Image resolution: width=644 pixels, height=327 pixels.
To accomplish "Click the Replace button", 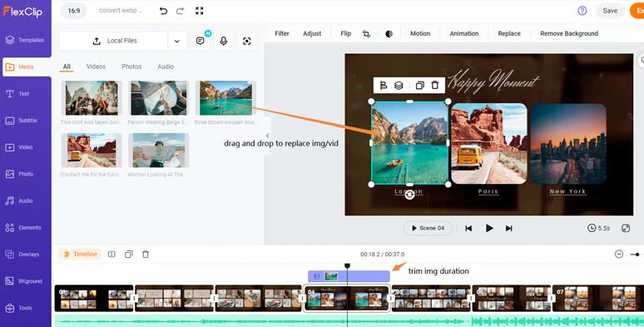I will (x=509, y=33).
